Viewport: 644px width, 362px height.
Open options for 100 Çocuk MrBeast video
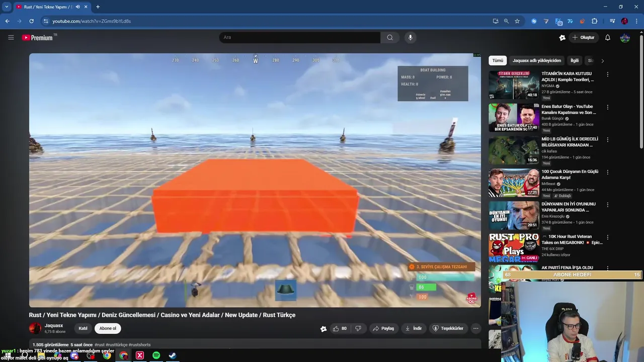tap(607, 172)
